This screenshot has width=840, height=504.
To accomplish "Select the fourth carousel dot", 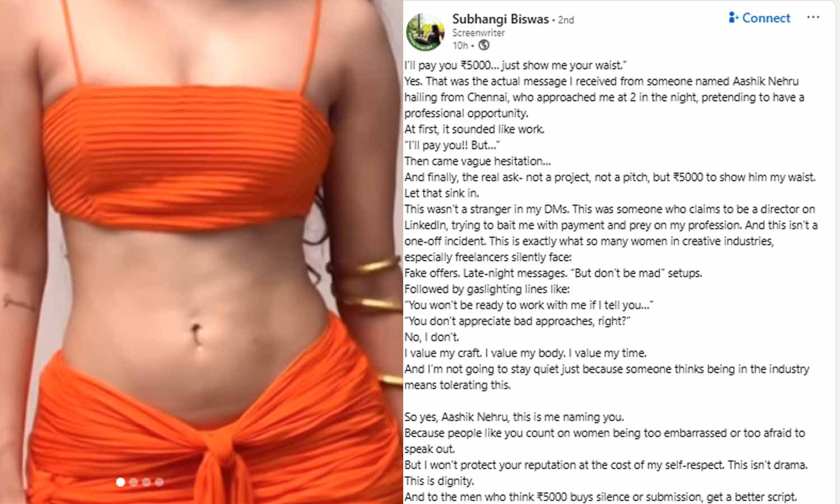I will 159,482.
